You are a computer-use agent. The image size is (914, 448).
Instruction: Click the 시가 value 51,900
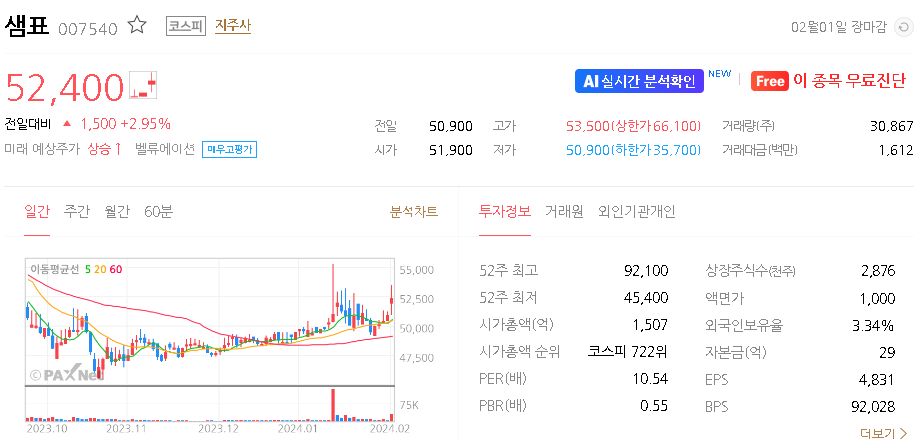451,150
